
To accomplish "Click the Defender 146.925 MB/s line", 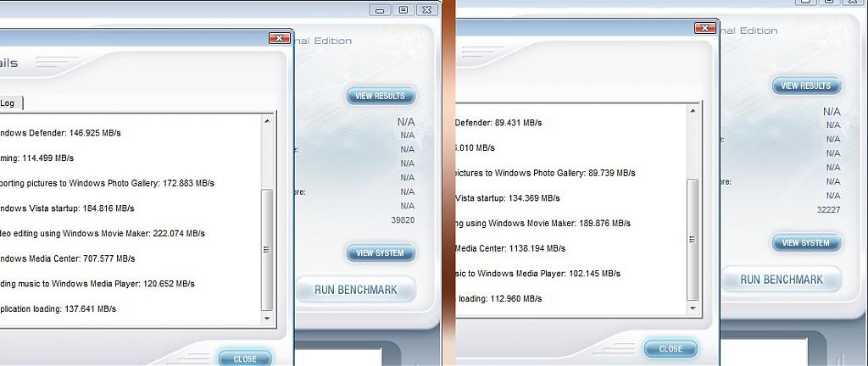I will (x=60, y=133).
